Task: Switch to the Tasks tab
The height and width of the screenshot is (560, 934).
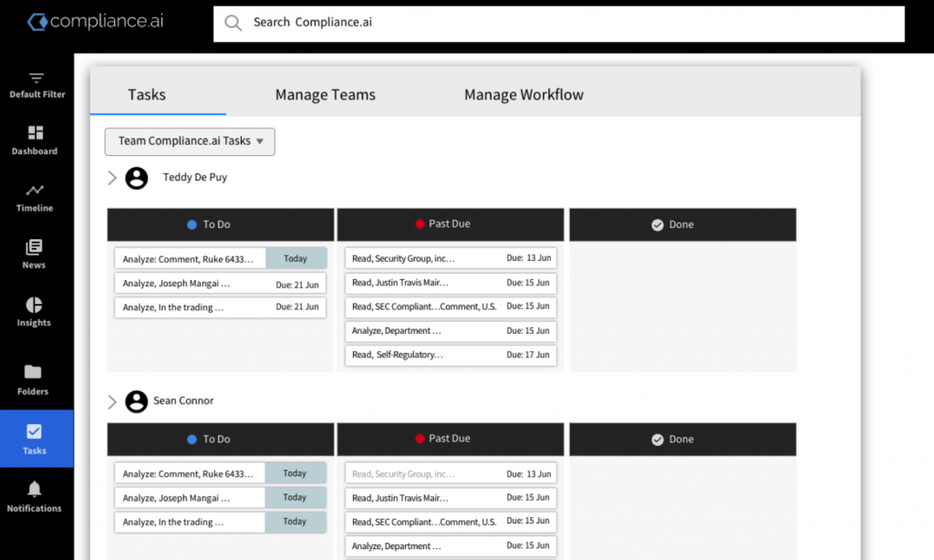Action: click(147, 95)
